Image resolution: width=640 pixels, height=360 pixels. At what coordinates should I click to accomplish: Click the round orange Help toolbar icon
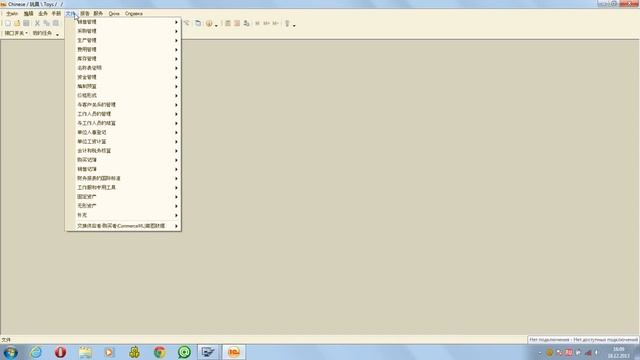click(209, 23)
